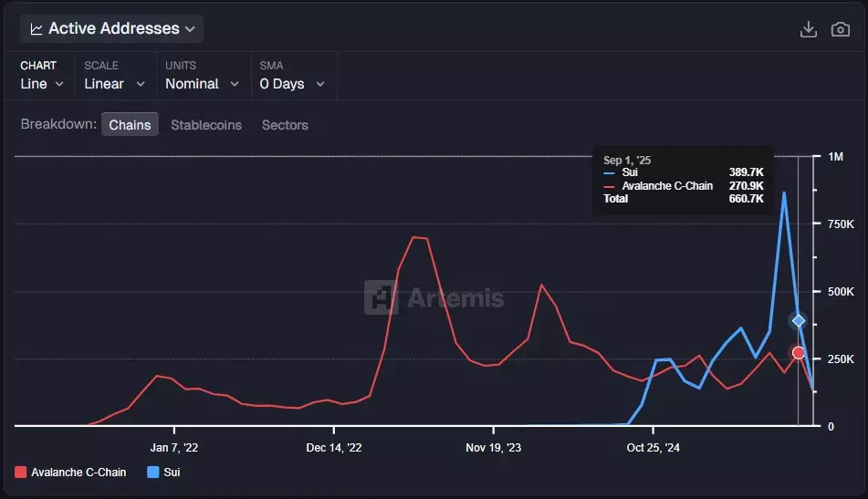
Task: Switch to the Stablecoins breakdown tab
Action: click(206, 125)
